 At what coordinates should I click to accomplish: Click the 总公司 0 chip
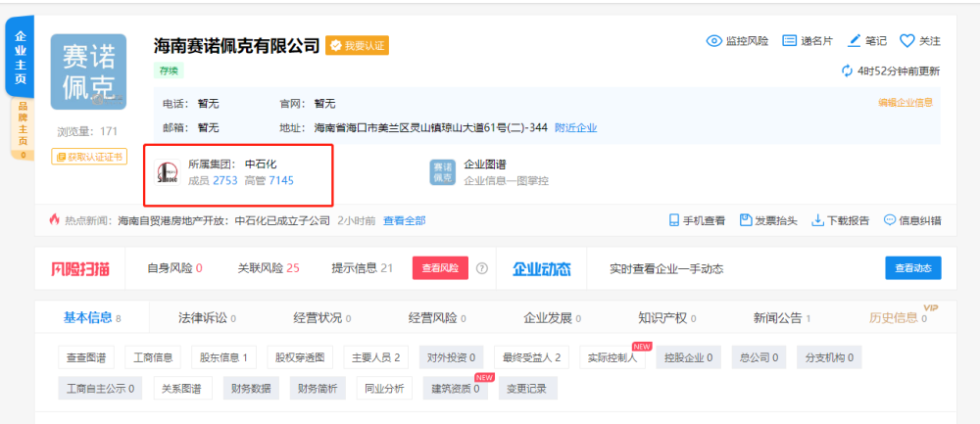[x=759, y=357]
